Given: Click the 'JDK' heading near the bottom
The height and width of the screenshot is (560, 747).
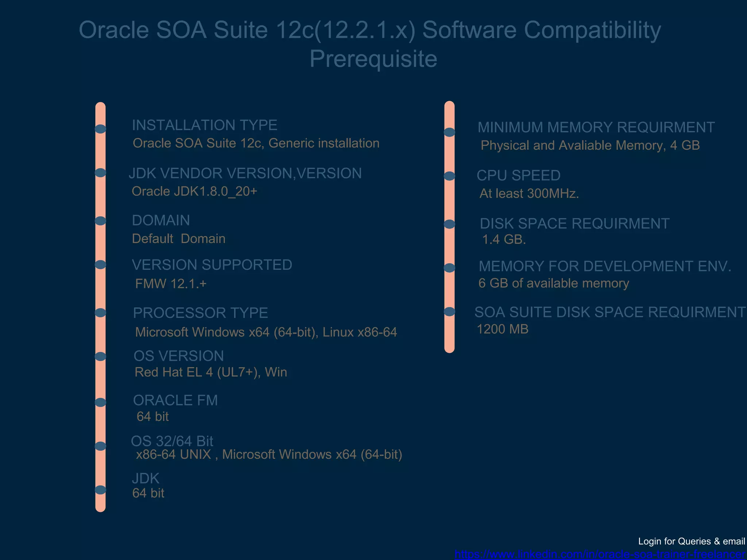Looking at the screenshot, I should [x=146, y=478].
